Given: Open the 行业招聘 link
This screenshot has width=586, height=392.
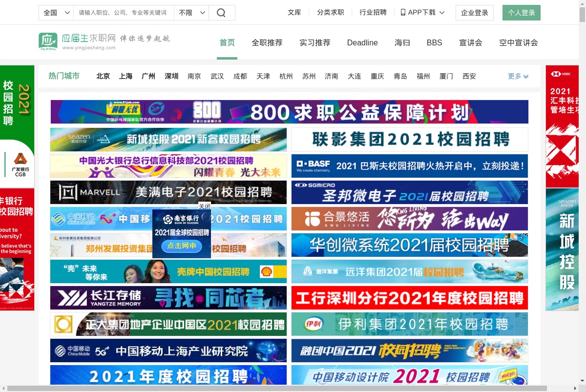Looking at the screenshot, I should 373,13.
